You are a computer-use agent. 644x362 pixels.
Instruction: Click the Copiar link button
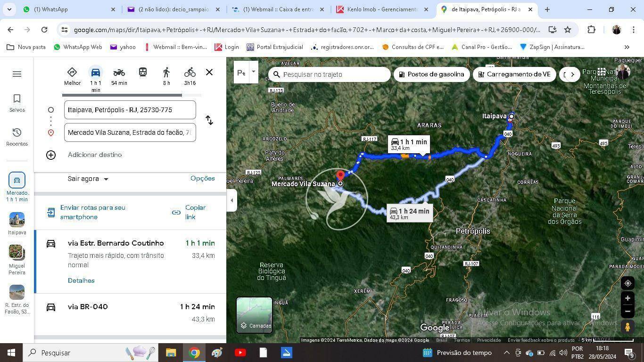tap(190, 213)
